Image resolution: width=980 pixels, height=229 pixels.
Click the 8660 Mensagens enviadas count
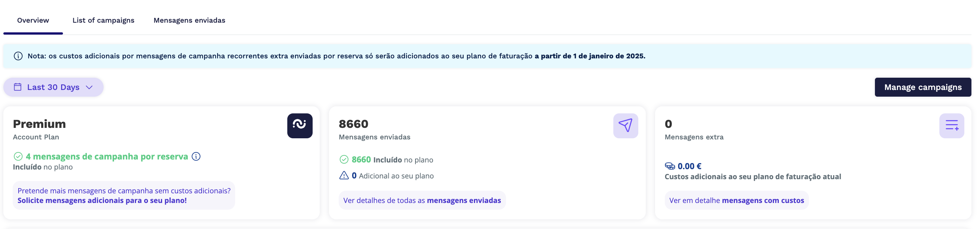pos(353,124)
